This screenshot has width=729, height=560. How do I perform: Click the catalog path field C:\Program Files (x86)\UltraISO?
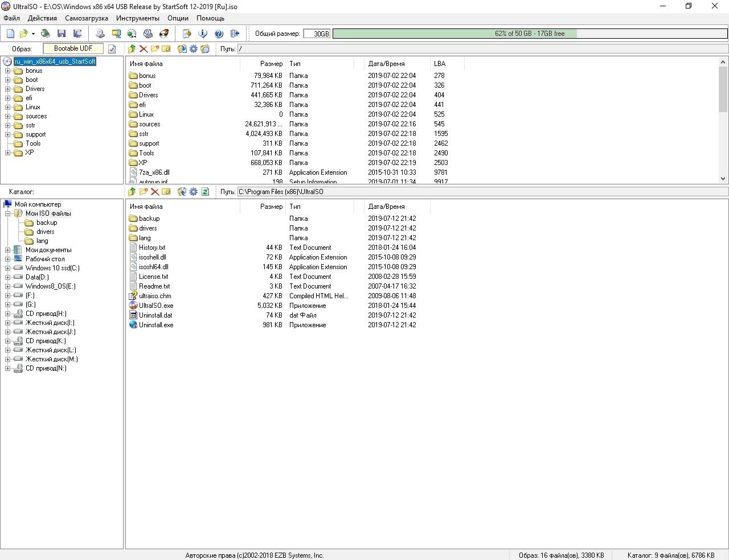coord(482,192)
